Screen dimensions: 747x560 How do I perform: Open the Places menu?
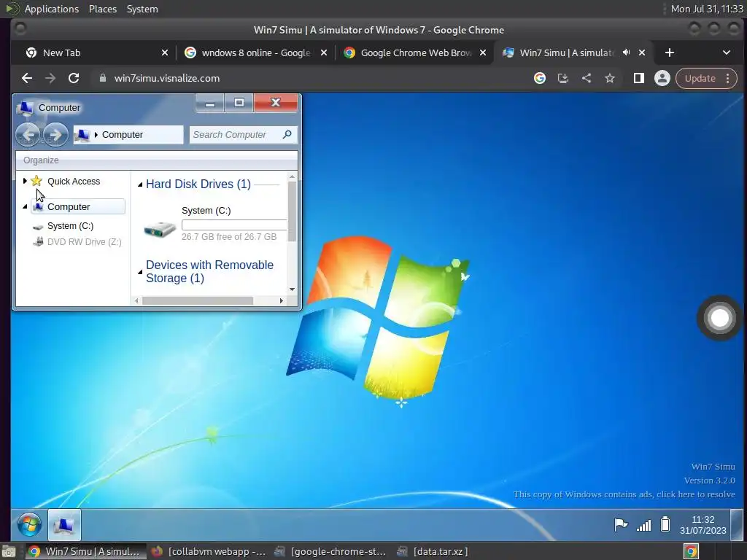pos(103,9)
